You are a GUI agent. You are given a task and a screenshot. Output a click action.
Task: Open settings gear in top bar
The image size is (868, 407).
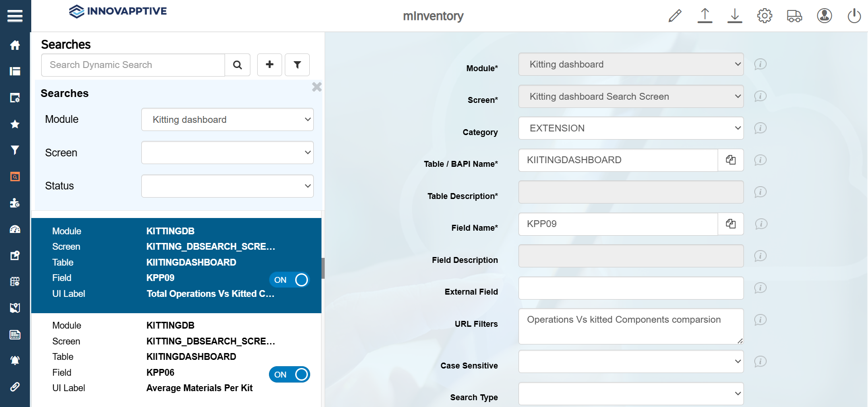point(764,16)
